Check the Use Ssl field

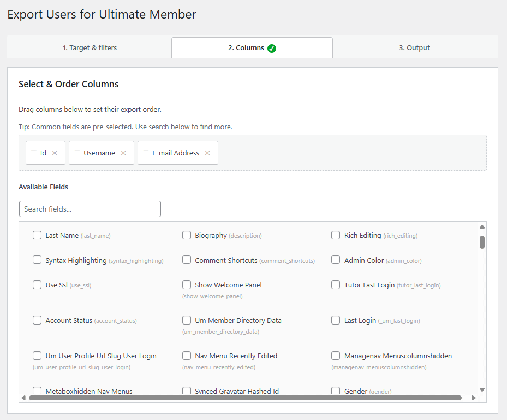[37, 285]
